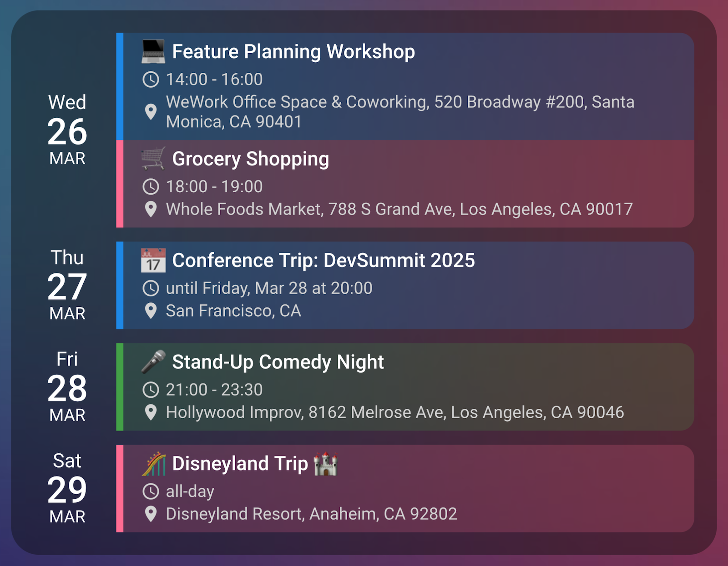The width and height of the screenshot is (728, 566).
Task: Click the location pin beside San Francisco, CA
Action: 151,311
